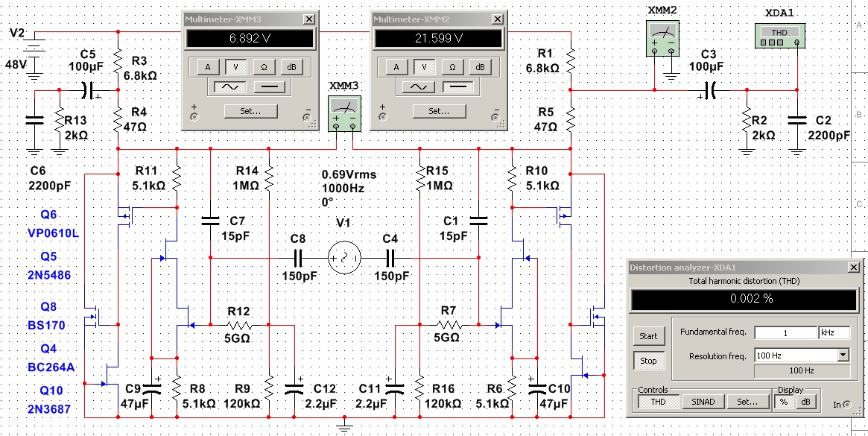Select resistor R15 1MΩ symbol
The image size is (868, 436).
420,179
